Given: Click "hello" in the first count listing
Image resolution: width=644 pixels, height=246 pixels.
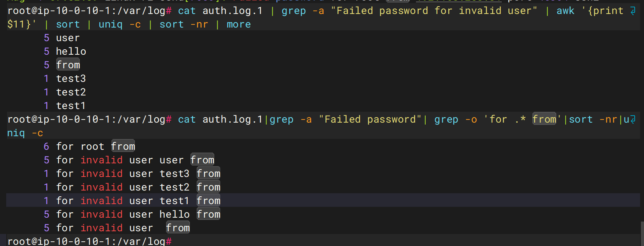Looking at the screenshot, I should 71,51.
